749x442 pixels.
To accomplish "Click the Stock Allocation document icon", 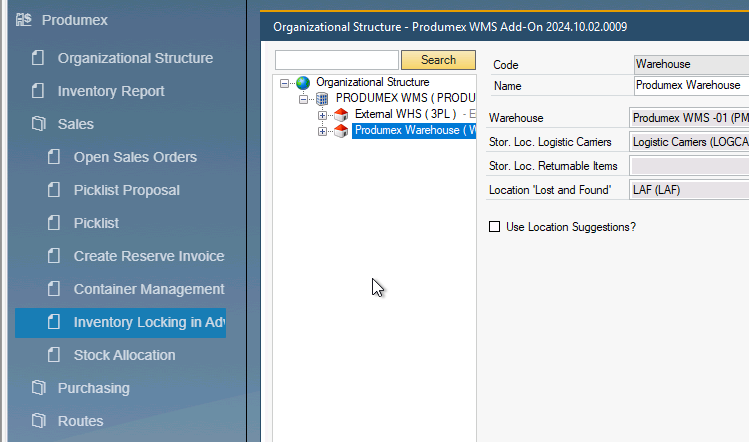I will (54, 355).
